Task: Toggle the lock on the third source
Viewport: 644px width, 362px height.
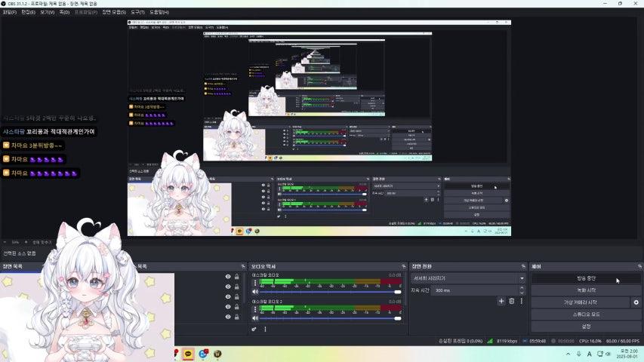Action: (x=237, y=296)
